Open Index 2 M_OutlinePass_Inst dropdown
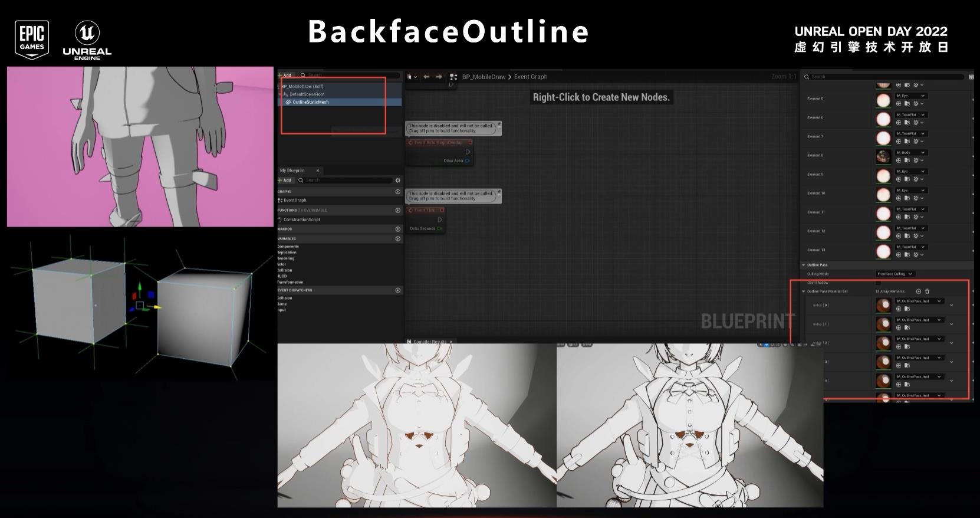The width and height of the screenshot is (980, 518). click(x=919, y=339)
